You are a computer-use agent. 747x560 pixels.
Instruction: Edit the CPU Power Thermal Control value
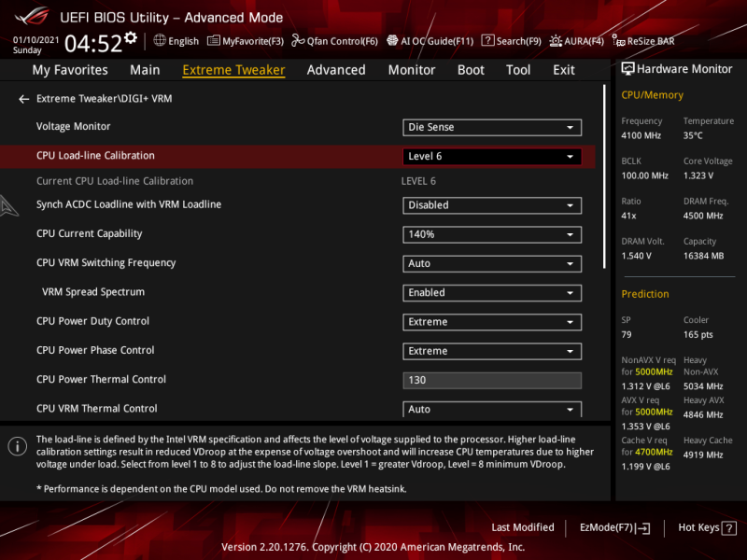click(x=492, y=380)
